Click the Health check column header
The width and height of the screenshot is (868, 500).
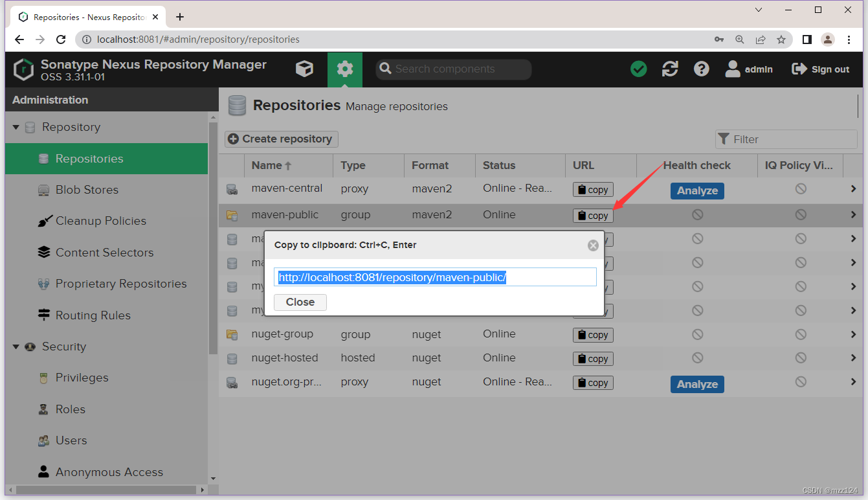click(x=697, y=166)
